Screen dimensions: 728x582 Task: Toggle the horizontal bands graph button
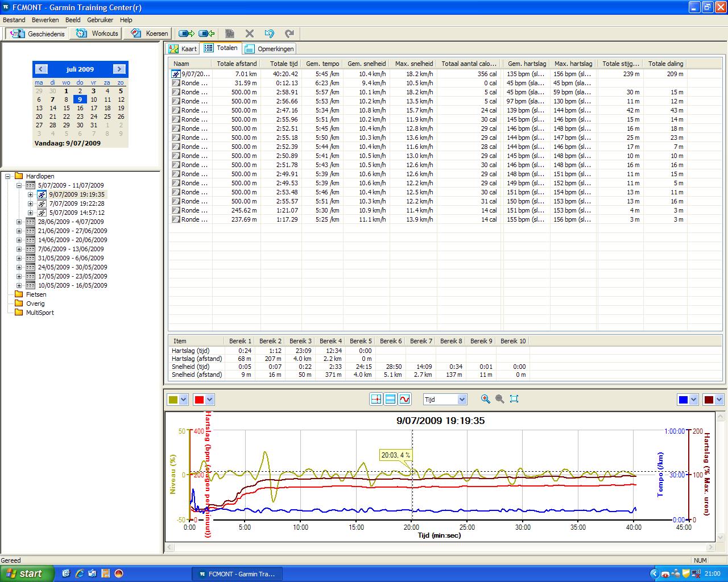coord(390,399)
